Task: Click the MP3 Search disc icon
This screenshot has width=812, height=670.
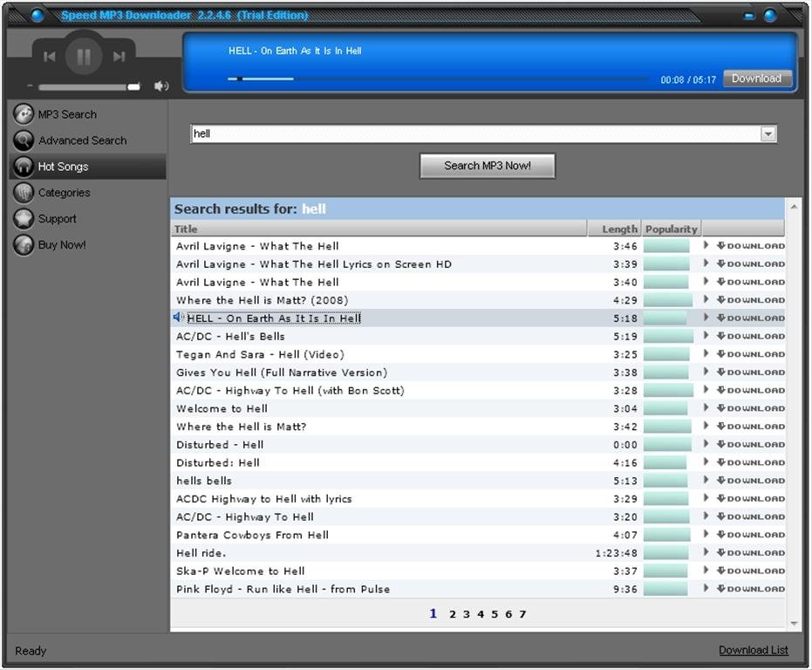Action: 24,114
